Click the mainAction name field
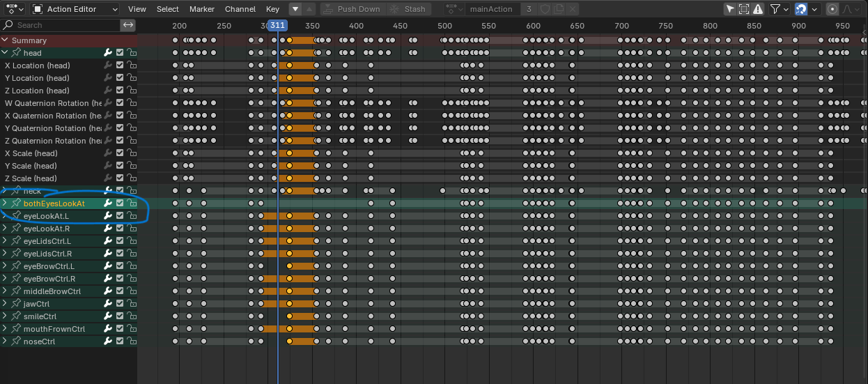The height and width of the screenshot is (384, 868). click(x=492, y=9)
